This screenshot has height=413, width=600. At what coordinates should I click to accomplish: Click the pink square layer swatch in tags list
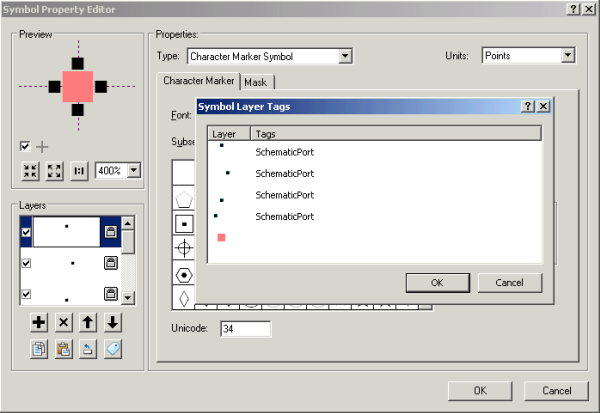tap(221, 237)
